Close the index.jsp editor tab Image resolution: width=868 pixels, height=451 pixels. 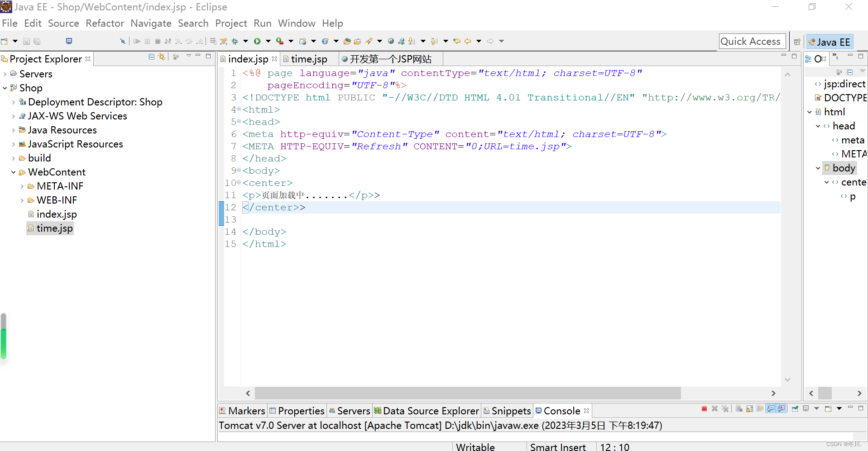[x=274, y=59]
